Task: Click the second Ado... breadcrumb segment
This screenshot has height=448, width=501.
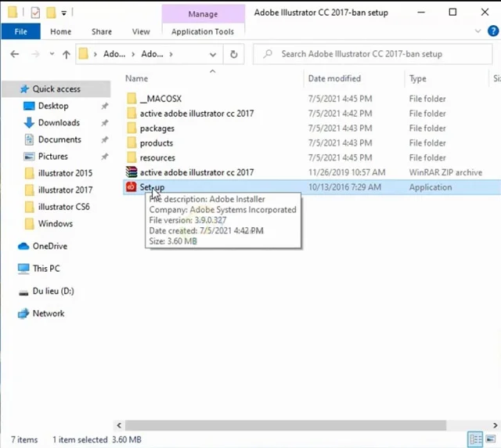Action: tap(152, 54)
